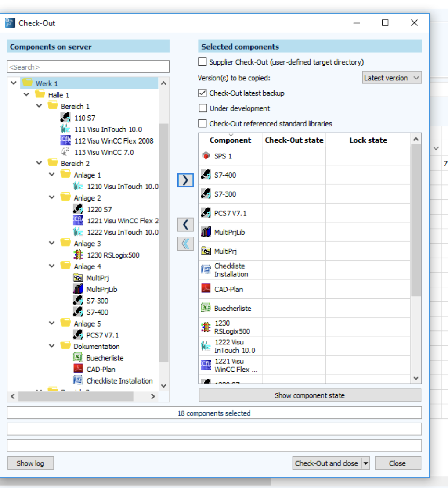Collapse the Anlage 3 folder
448x488 pixels.
[x=52, y=243]
